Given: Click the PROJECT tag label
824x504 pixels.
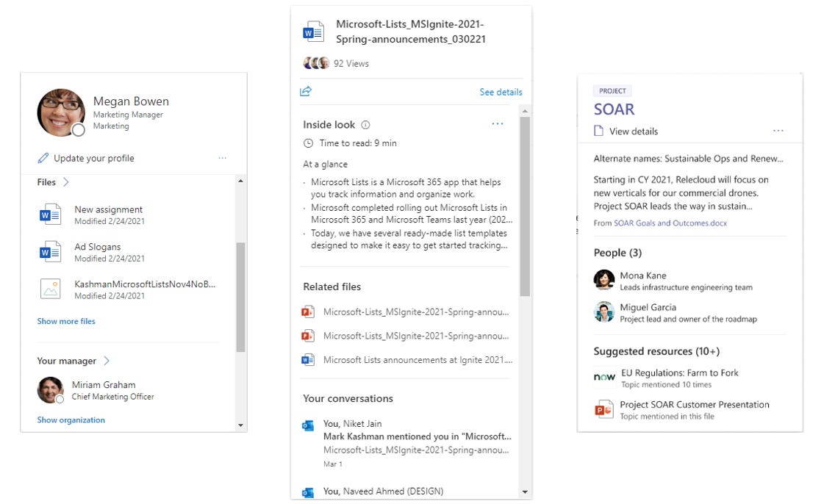Looking at the screenshot, I should tap(613, 91).
